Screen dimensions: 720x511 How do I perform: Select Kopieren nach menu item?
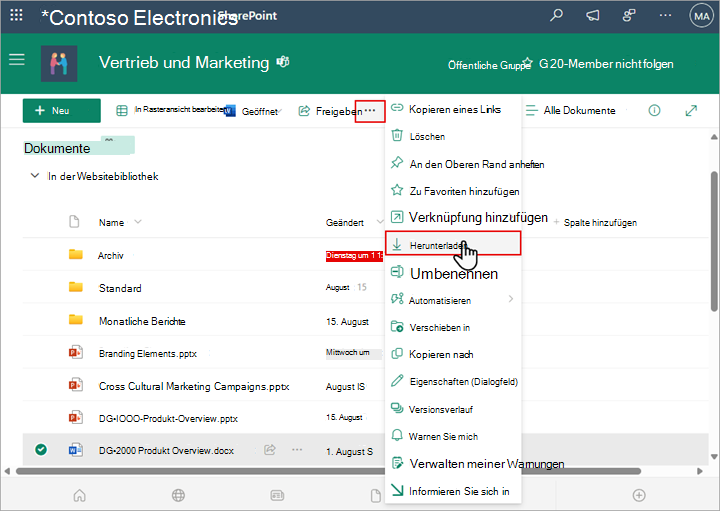click(453, 354)
